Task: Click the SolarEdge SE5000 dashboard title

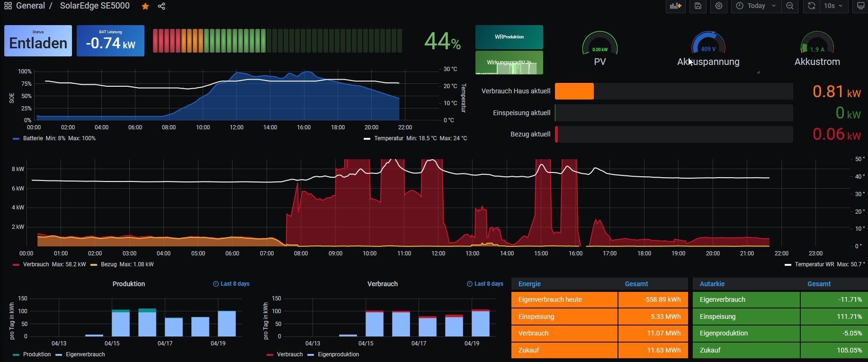Action: pos(95,6)
